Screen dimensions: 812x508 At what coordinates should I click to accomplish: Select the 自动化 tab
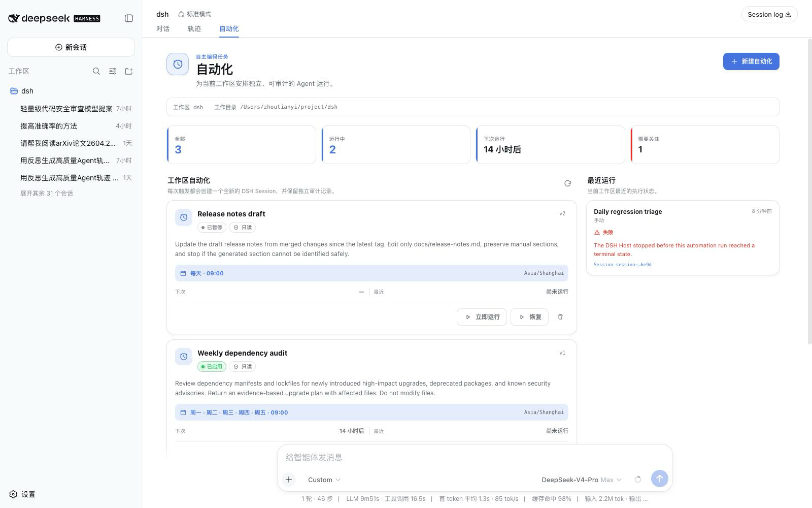229,29
